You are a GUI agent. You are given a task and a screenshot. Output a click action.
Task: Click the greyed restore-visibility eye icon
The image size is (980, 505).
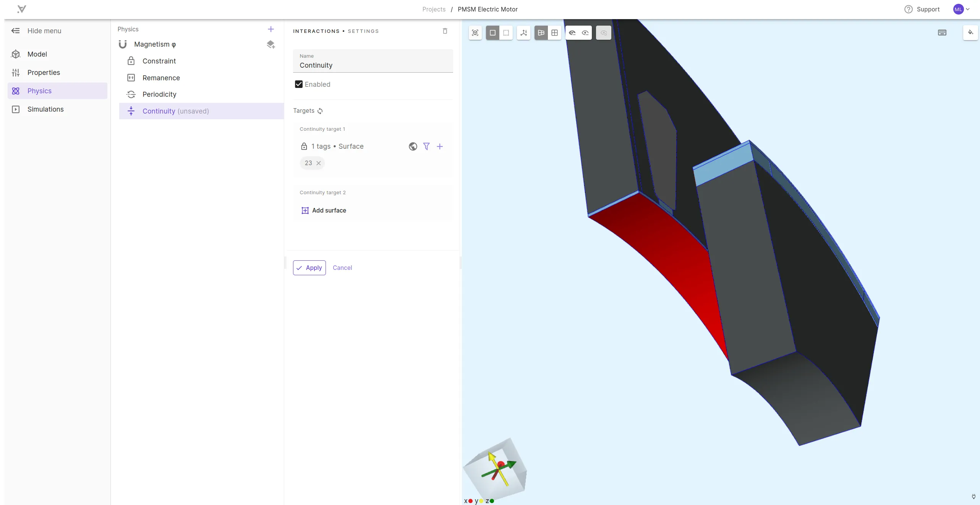pos(604,33)
